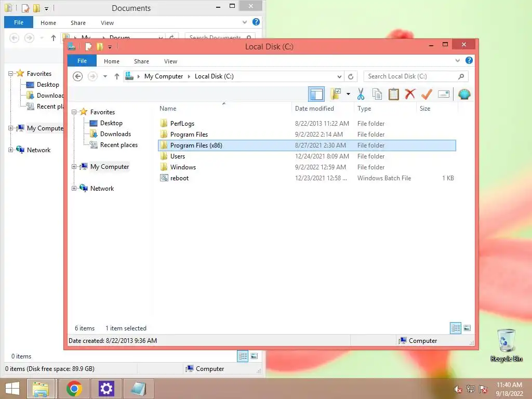Open the folder options dropdown arrow
532x399 pixels.
pos(348,94)
